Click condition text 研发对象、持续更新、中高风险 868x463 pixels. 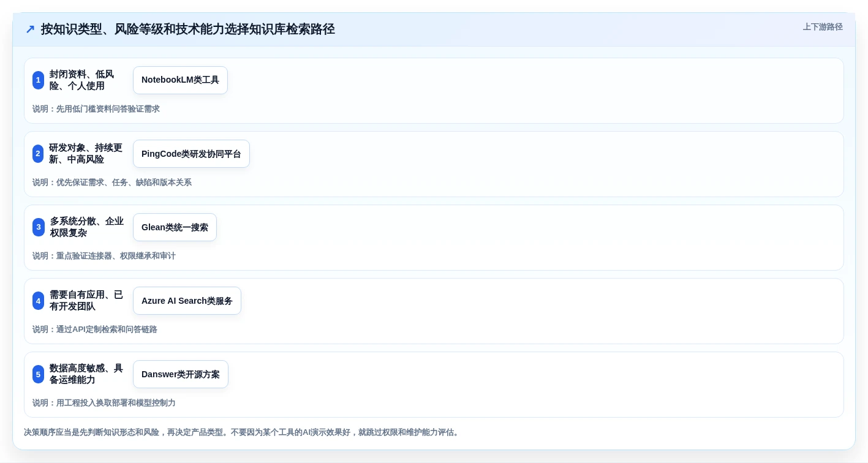tap(86, 154)
